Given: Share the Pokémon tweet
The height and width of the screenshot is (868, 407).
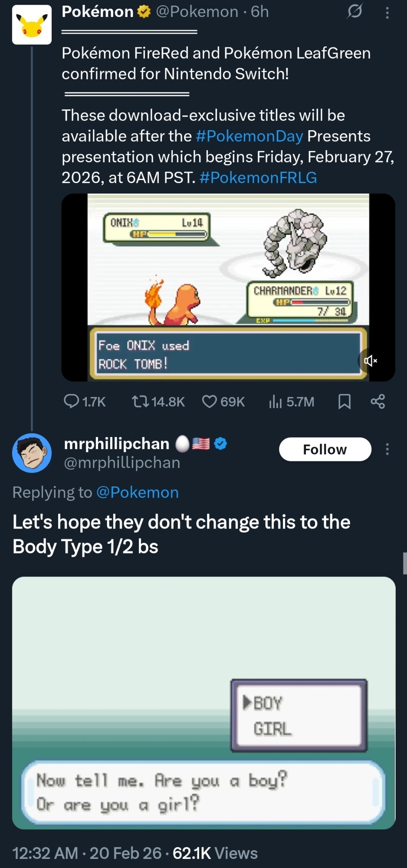Looking at the screenshot, I should 377,401.
